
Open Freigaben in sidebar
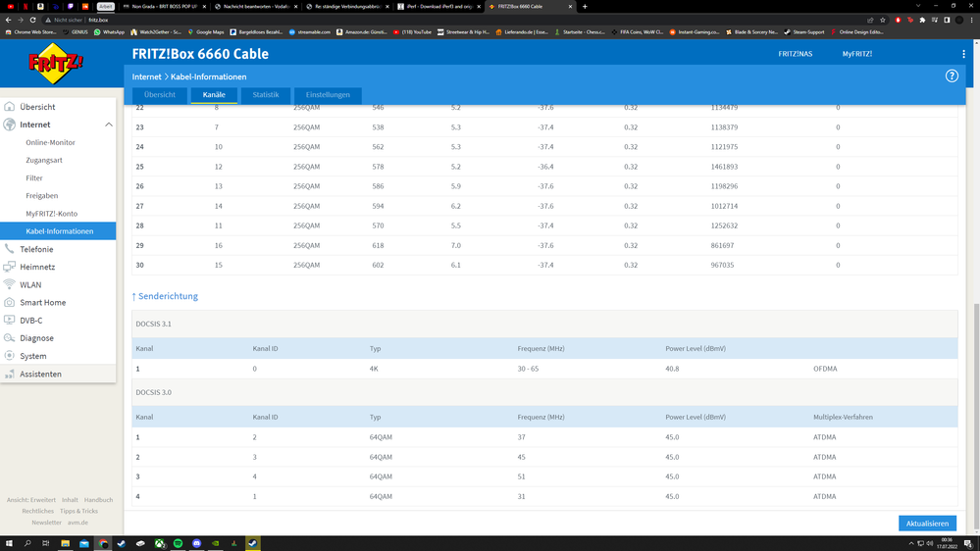pos(42,195)
